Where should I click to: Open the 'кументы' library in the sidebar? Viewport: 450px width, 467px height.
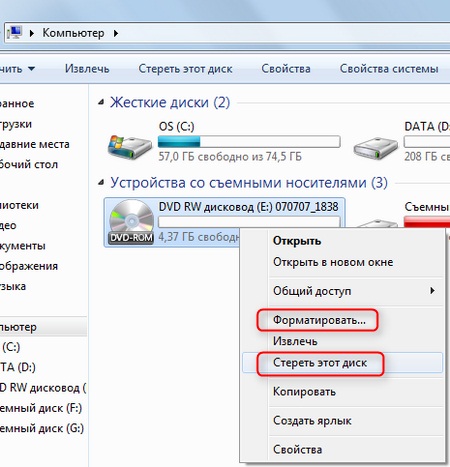click(x=23, y=246)
